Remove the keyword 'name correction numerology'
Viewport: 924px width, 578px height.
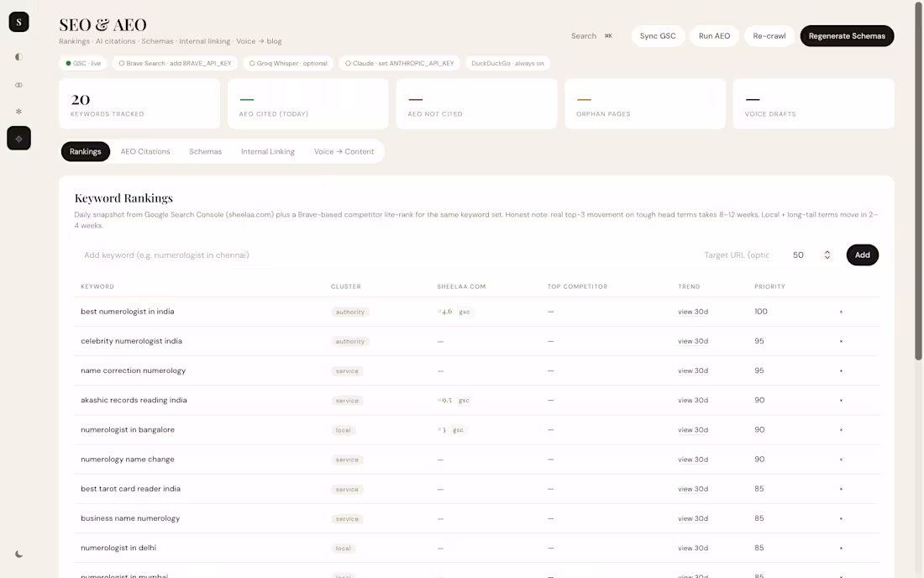[x=841, y=370]
